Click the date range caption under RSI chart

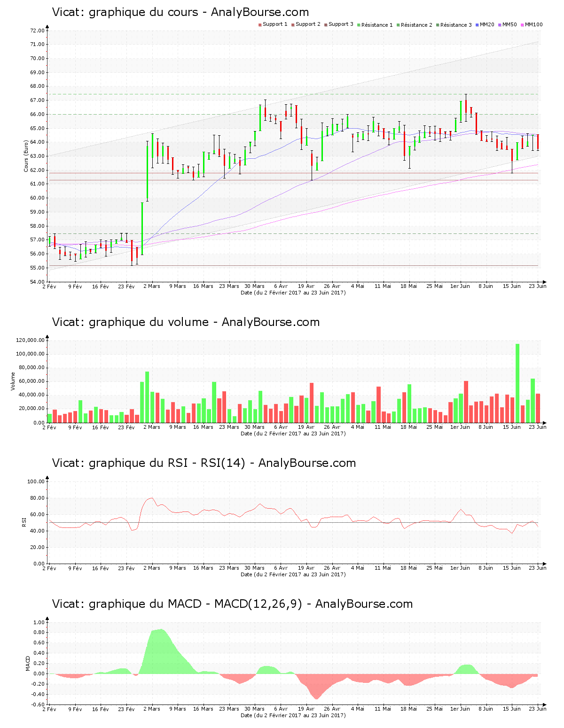(x=293, y=574)
